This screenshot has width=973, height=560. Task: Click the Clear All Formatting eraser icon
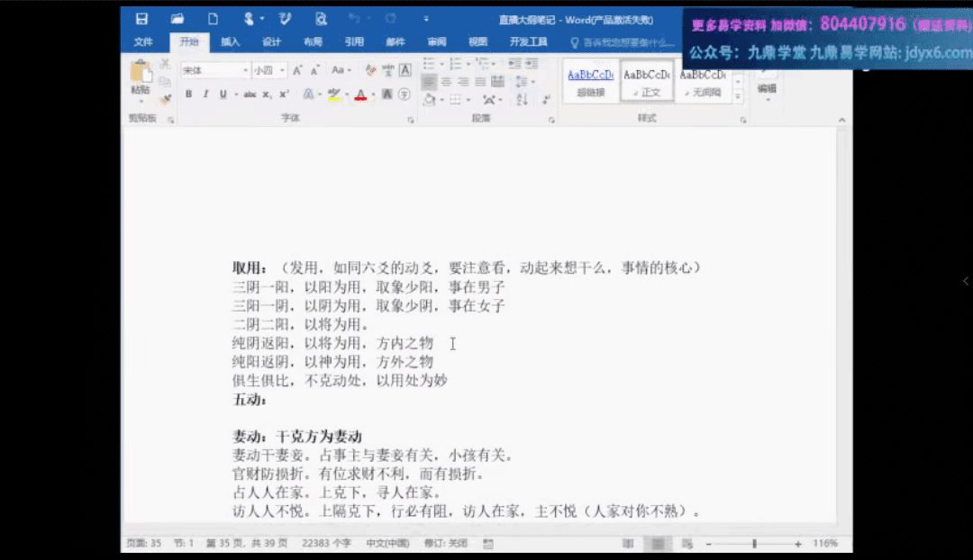370,70
